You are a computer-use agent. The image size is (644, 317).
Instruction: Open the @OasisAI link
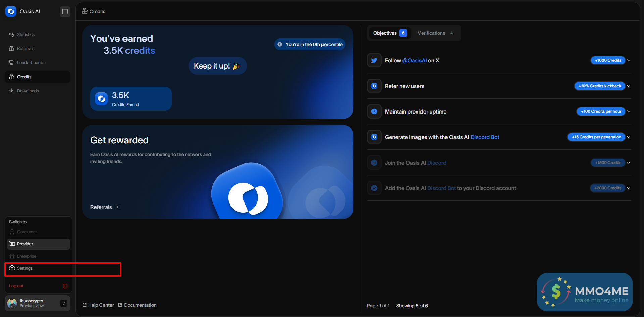point(414,61)
